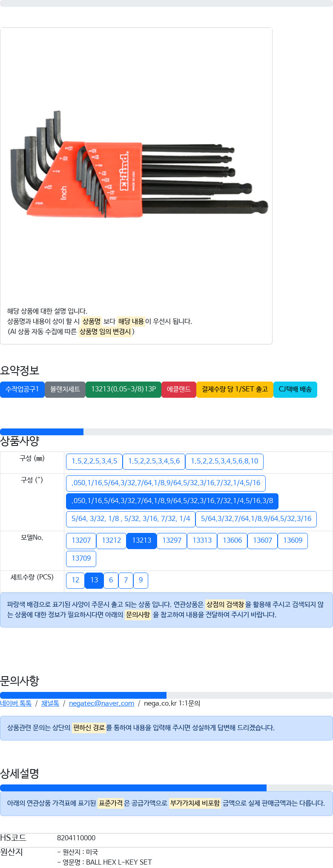This screenshot has height=868, width=333.
Task: Choose mm option ending in 6,8,10
Action: tap(224, 461)
